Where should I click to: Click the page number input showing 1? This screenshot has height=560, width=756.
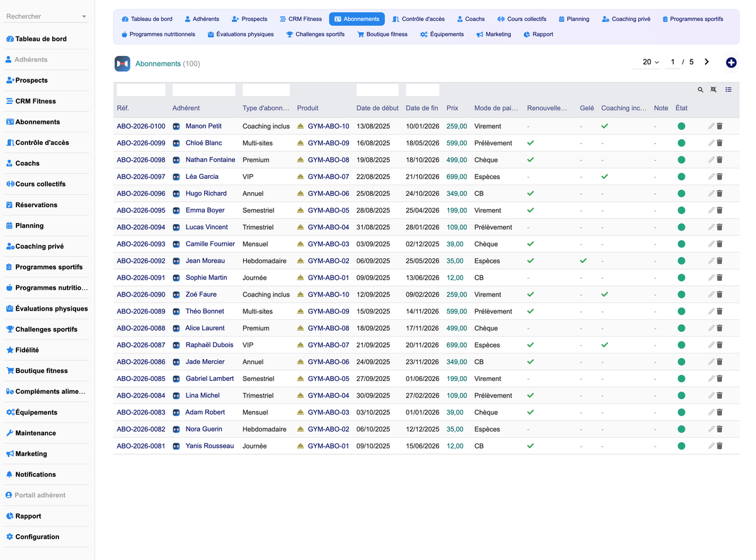coord(673,62)
